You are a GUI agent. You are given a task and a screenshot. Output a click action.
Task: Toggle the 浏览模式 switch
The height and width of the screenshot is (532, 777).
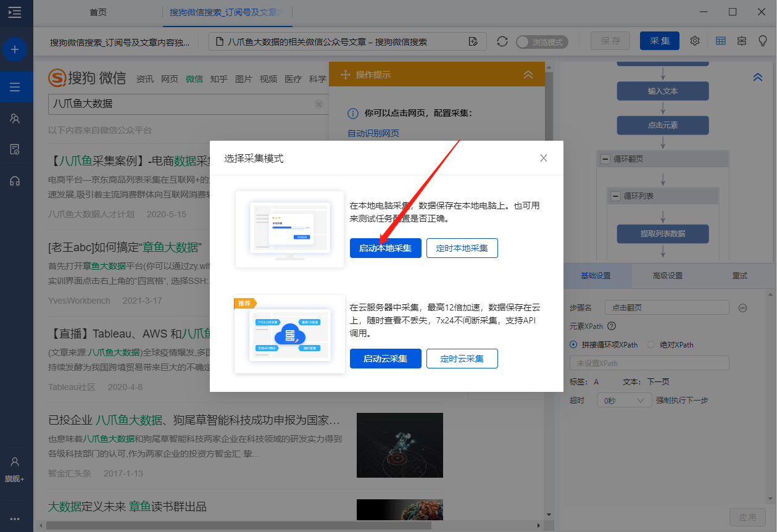pos(542,42)
